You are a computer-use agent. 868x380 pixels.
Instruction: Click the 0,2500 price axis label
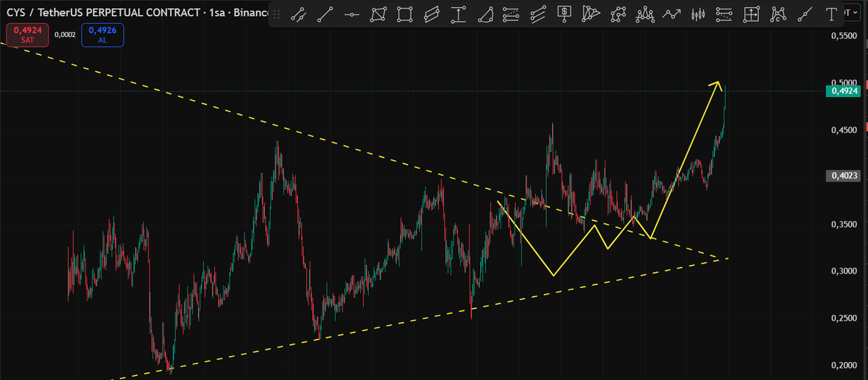pyautogui.click(x=844, y=318)
